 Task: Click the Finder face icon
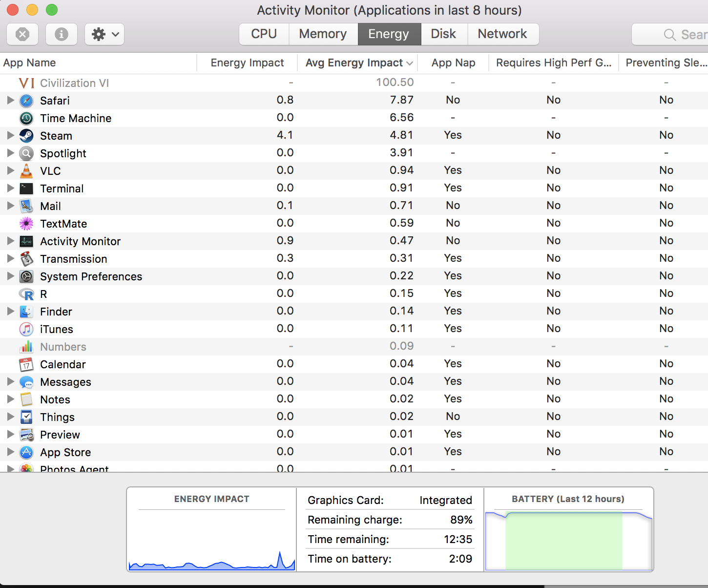coord(26,312)
